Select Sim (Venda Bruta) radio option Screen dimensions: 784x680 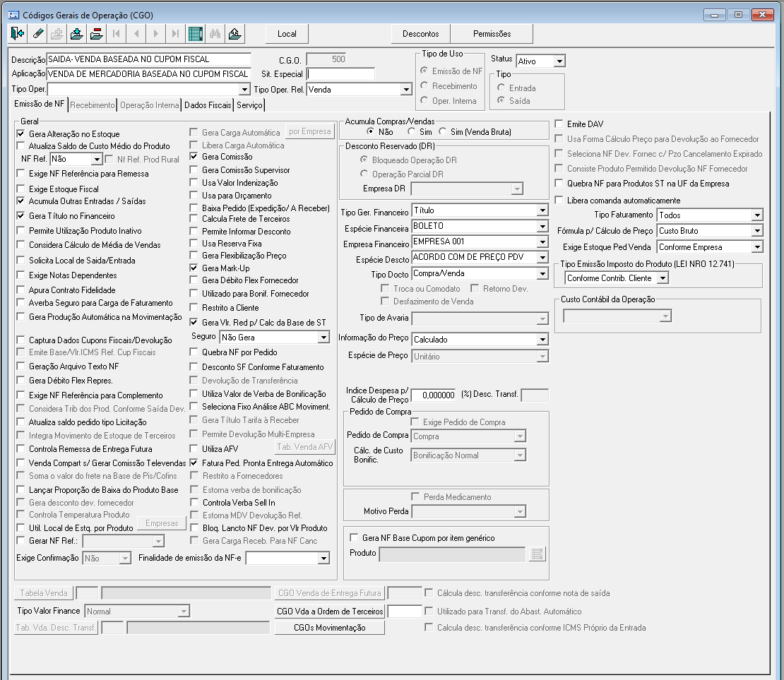point(442,131)
